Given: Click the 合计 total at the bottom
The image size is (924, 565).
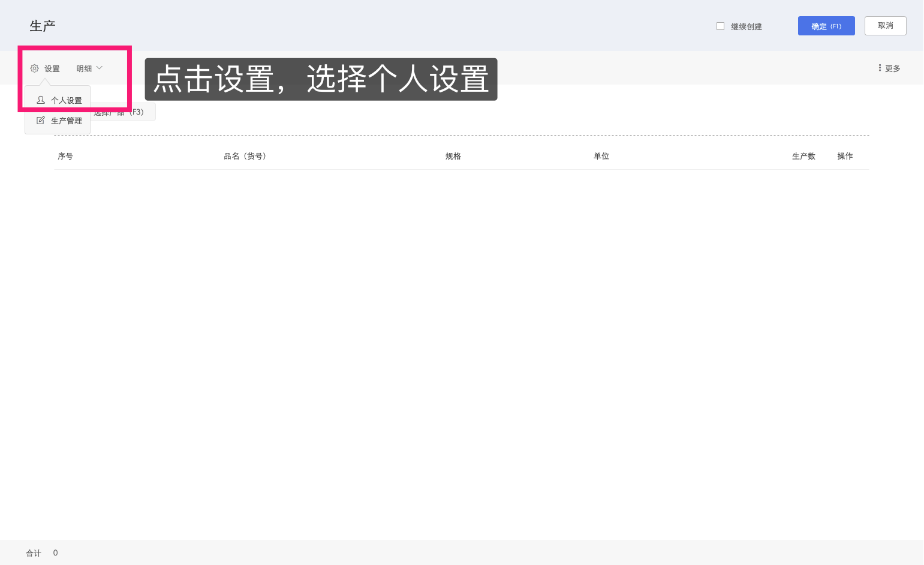Looking at the screenshot, I should coord(33,552).
